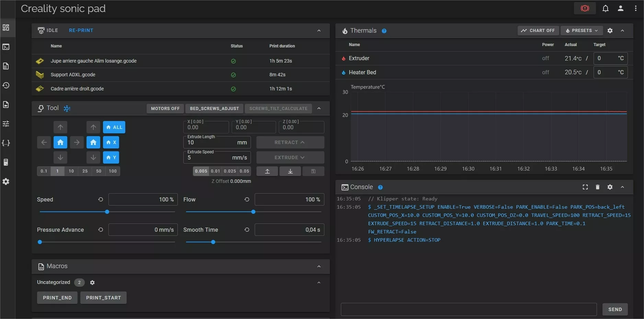Run the PRINT_START macro
The width and height of the screenshot is (644, 319).
point(103,298)
